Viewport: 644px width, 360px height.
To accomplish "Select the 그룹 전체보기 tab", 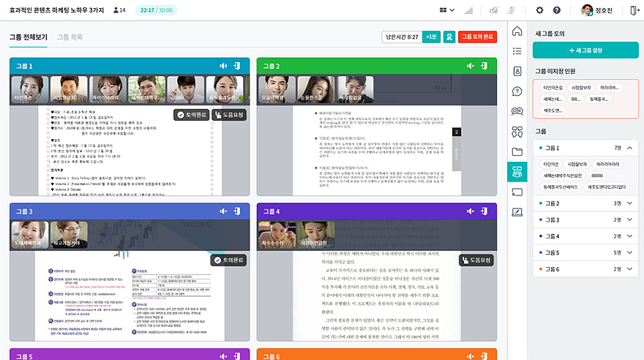I will [x=29, y=37].
